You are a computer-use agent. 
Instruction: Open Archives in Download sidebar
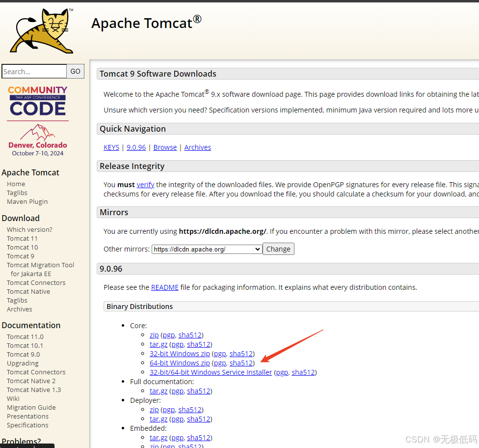click(x=19, y=309)
